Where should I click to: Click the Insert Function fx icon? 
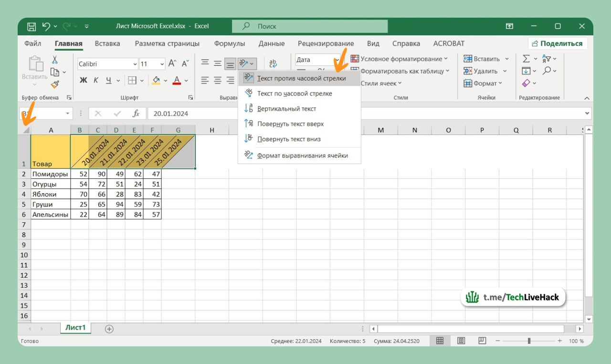tap(136, 114)
